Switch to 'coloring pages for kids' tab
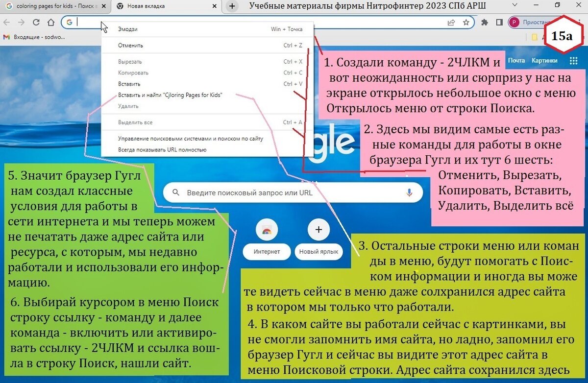 coord(56,6)
